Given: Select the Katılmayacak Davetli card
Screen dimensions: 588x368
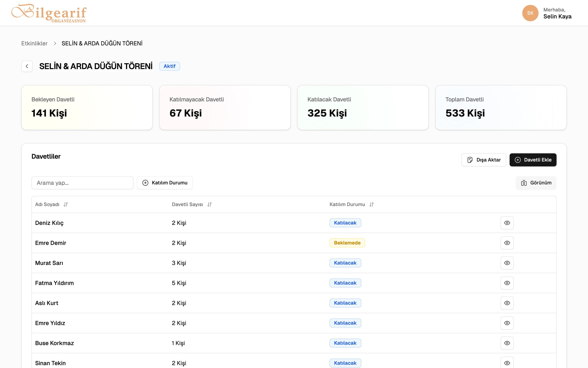Looking at the screenshot, I should tap(225, 108).
